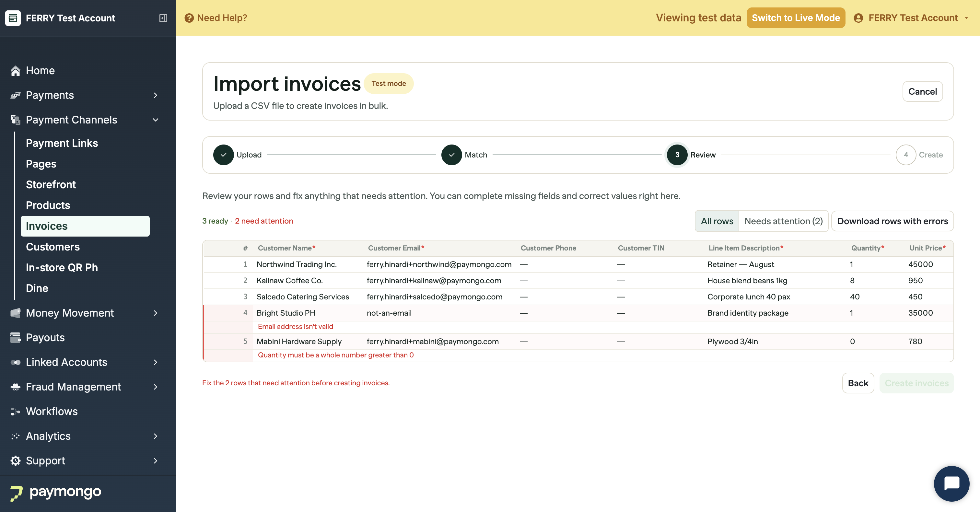Click the Payouts icon

[x=15, y=337]
